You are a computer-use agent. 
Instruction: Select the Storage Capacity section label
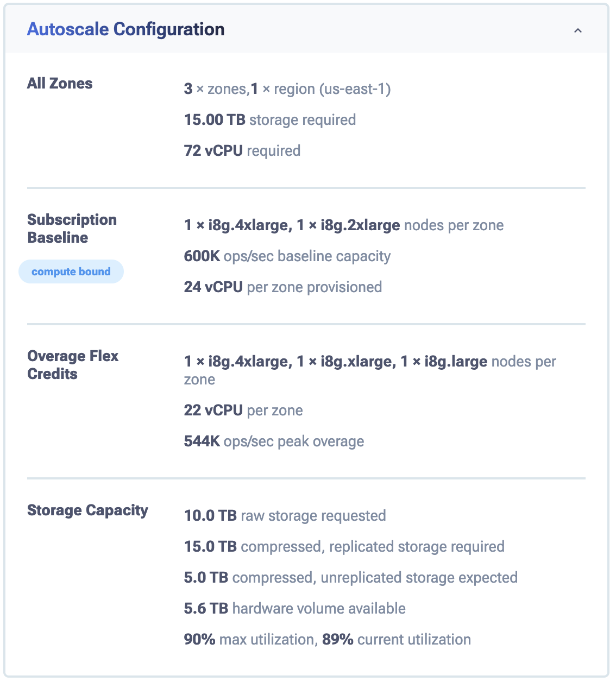pos(87,510)
